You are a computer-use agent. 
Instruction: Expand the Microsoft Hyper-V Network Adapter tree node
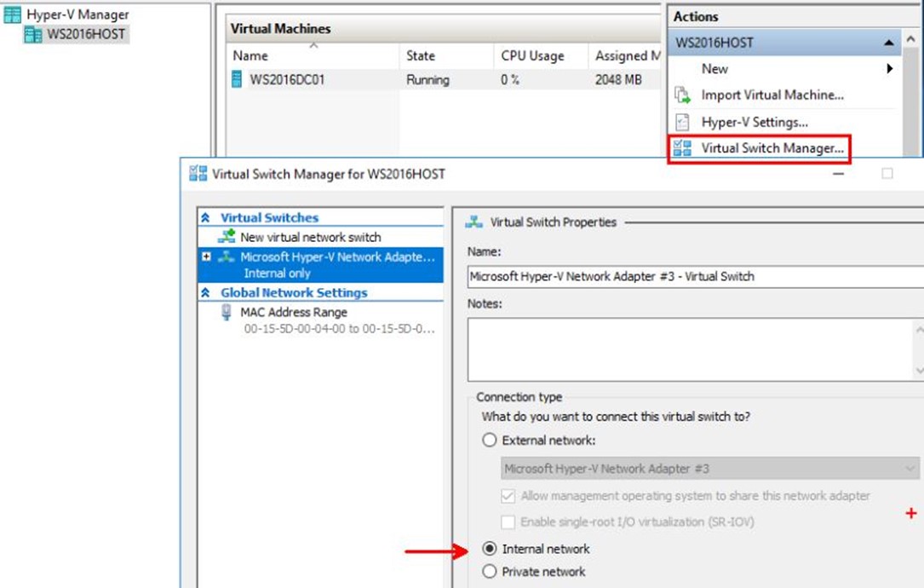[x=206, y=257]
